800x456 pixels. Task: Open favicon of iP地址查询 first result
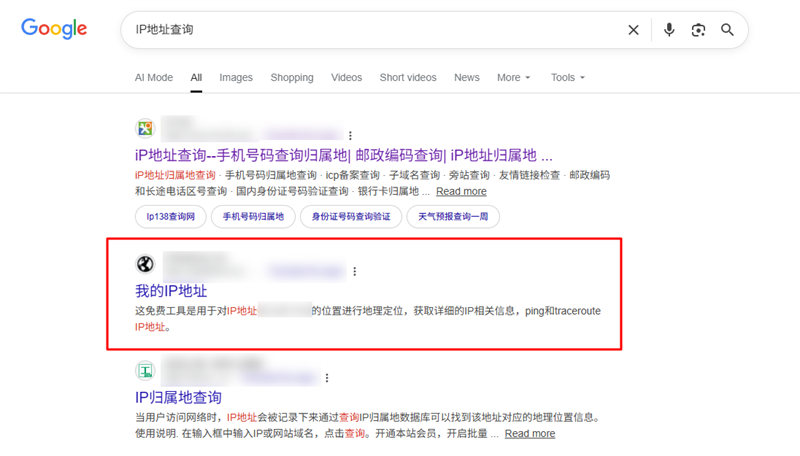(145, 128)
